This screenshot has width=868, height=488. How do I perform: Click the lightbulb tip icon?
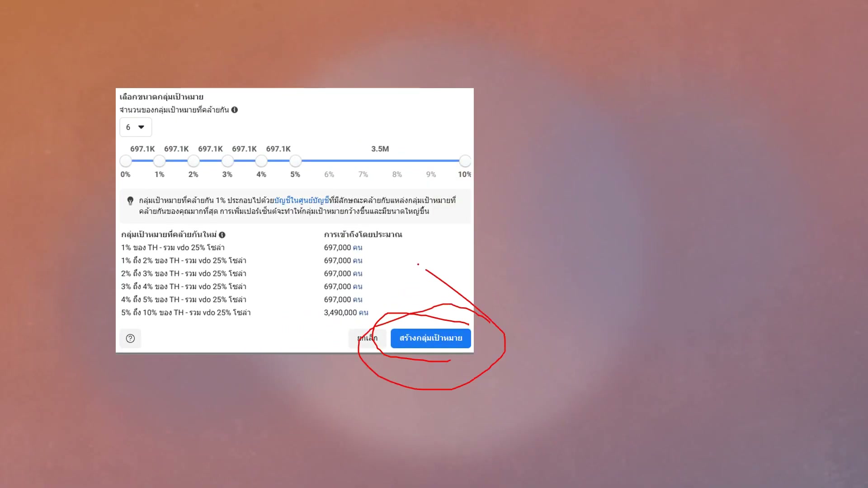coord(130,201)
